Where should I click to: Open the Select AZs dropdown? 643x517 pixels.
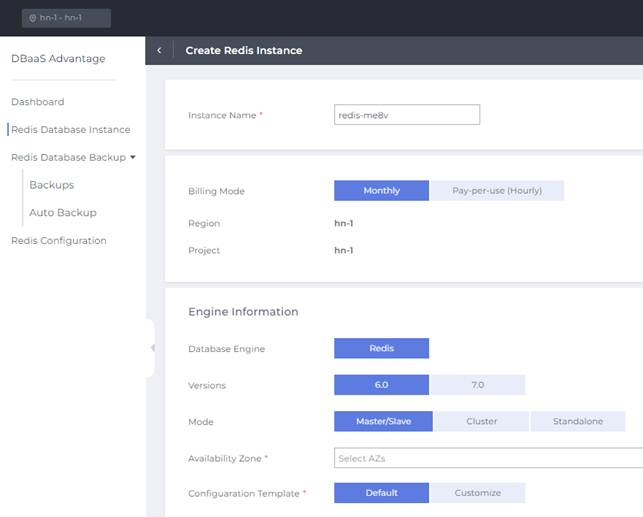click(x=488, y=458)
